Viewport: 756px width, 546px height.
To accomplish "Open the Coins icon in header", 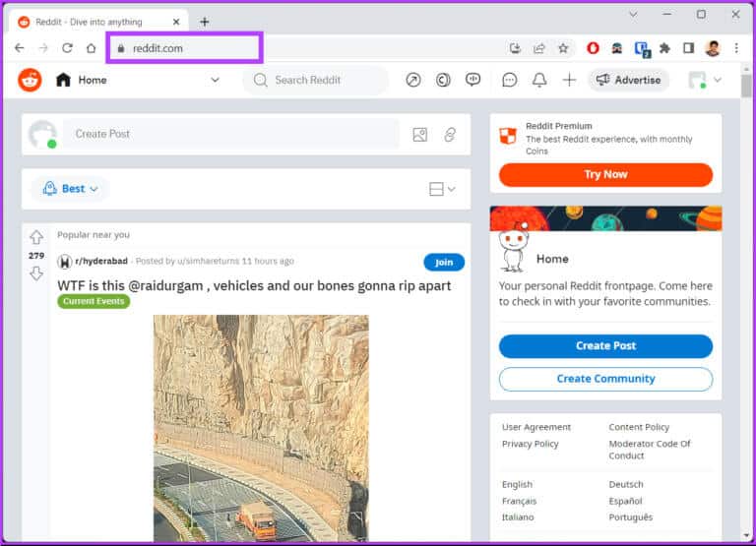I will click(x=443, y=81).
